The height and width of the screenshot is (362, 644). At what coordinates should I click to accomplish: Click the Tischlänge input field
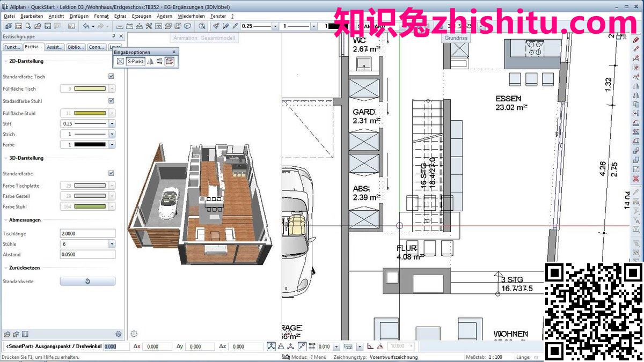tap(87, 233)
